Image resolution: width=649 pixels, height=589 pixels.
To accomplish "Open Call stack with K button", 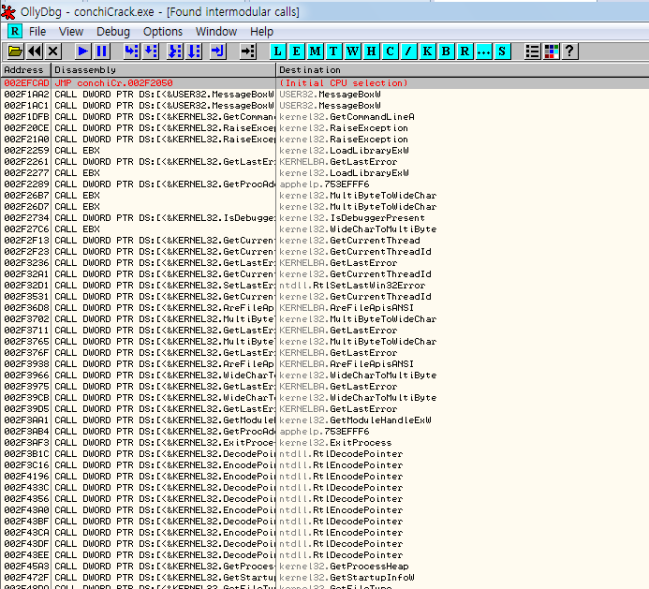I will click(427, 51).
